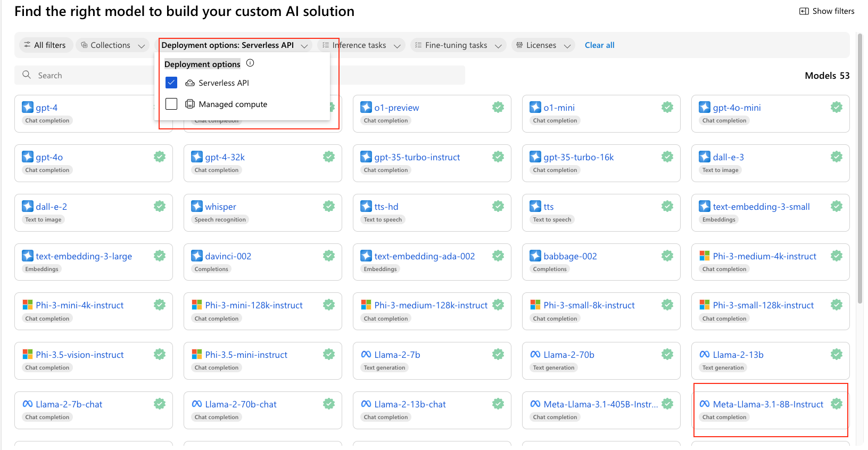Open the Phi-3-mini-128k-instruct model link
This screenshot has width=868, height=450.
coord(254,305)
